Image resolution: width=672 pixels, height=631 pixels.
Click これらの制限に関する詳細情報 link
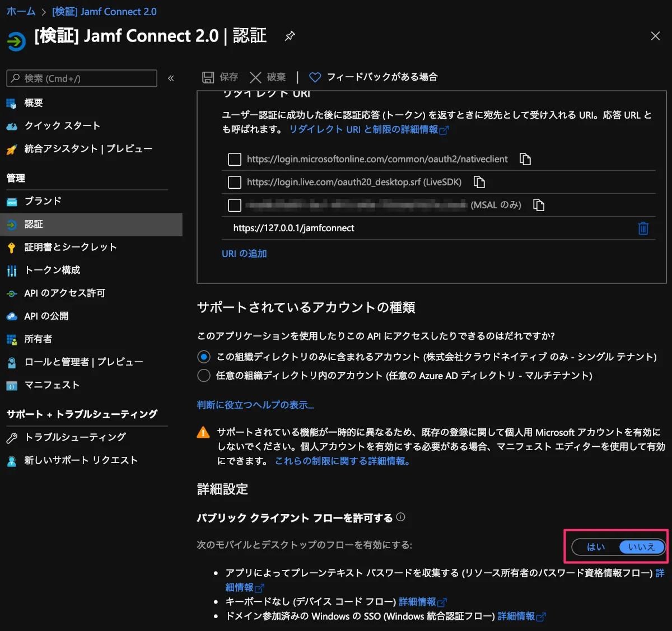[x=343, y=461]
